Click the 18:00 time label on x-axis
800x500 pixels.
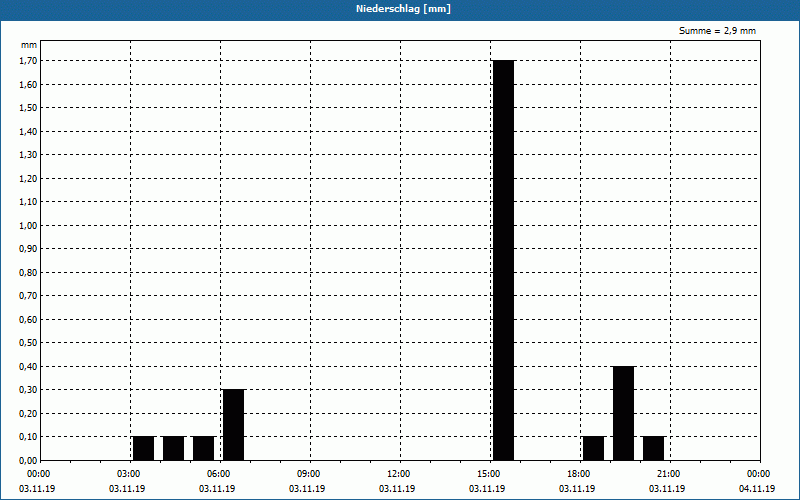578,474
